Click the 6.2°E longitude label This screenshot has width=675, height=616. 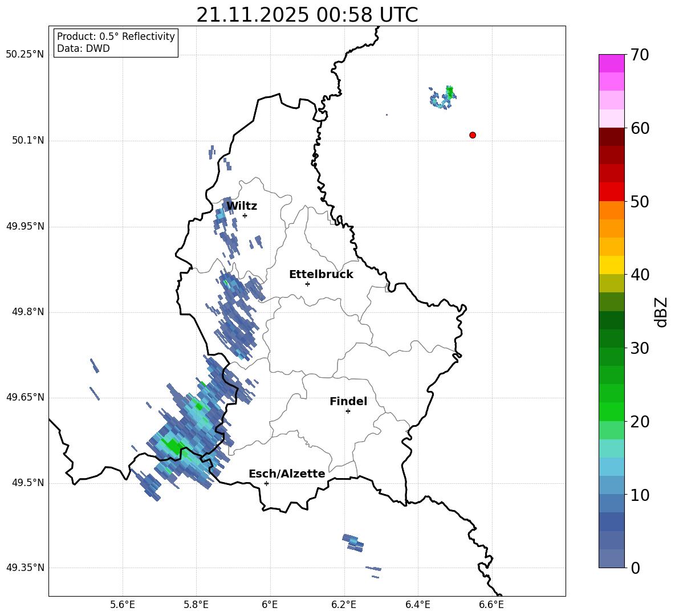[x=344, y=605]
